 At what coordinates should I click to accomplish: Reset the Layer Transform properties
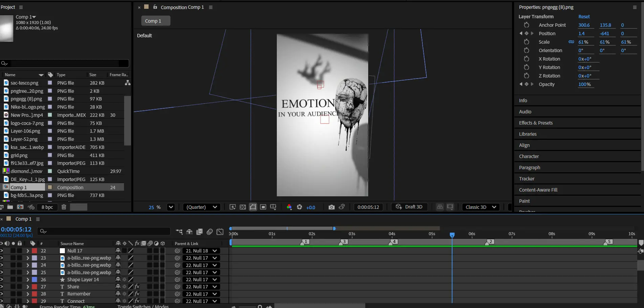pyautogui.click(x=584, y=17)
